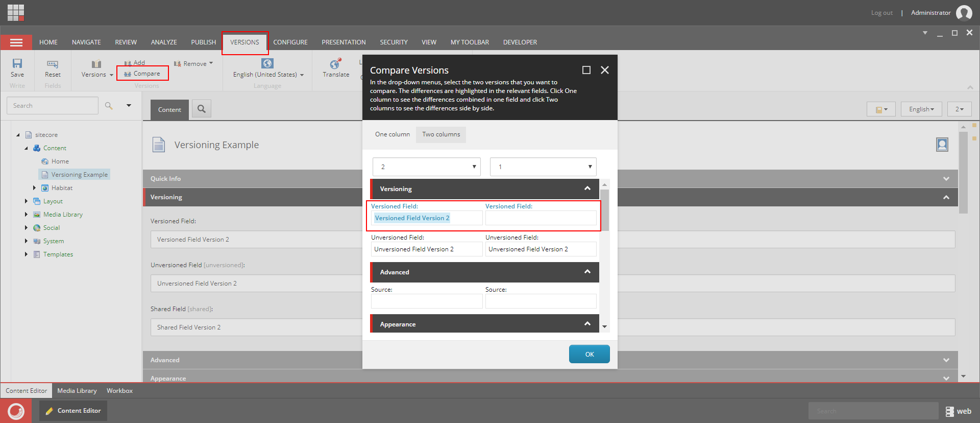Screen dimensions: 980x423
Task: Switch to One column view
Action: point(393,134)
